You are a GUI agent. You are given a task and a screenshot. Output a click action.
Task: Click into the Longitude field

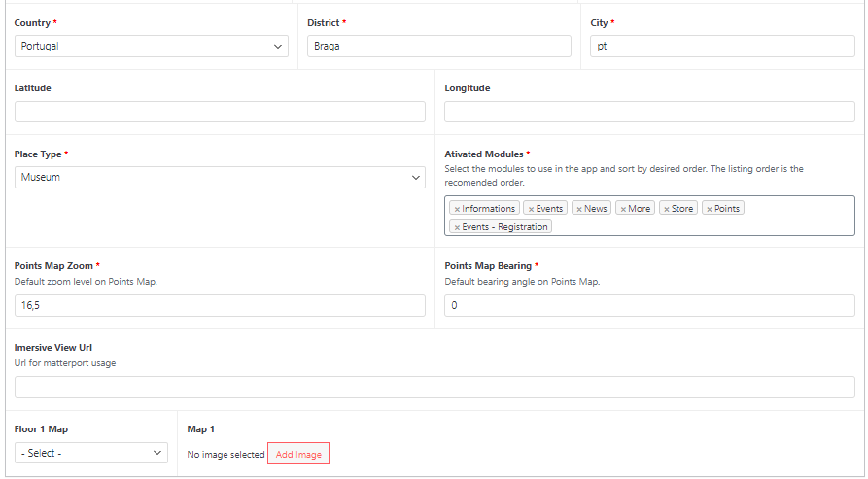pos(649,112)
